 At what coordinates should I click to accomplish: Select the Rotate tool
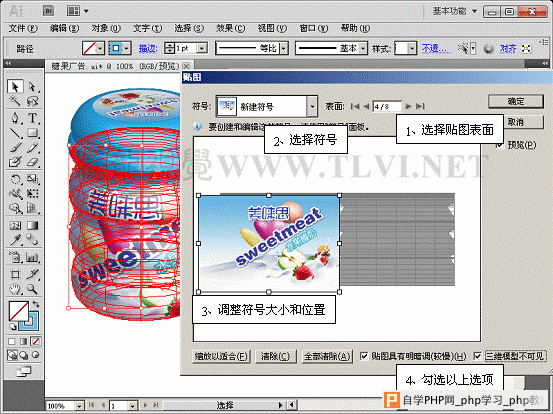[x=15, y=179]
